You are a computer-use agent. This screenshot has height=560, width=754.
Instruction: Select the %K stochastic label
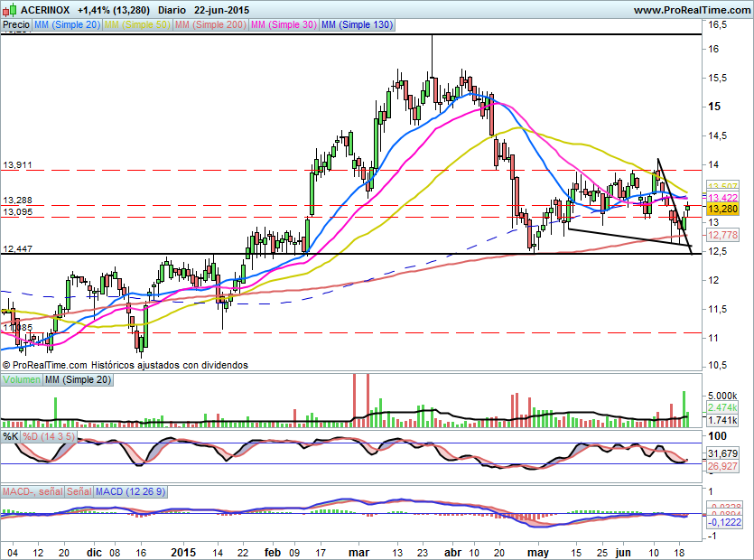tap(11, 437)
